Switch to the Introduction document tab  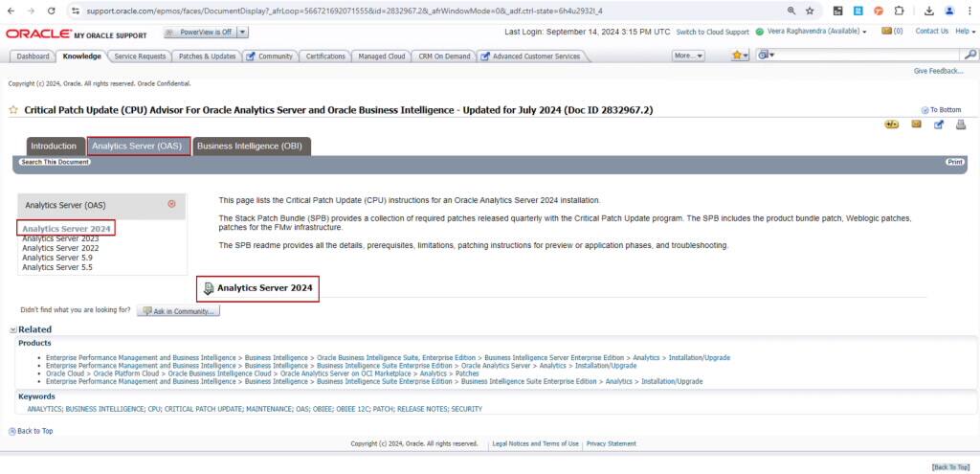point(54,147)
